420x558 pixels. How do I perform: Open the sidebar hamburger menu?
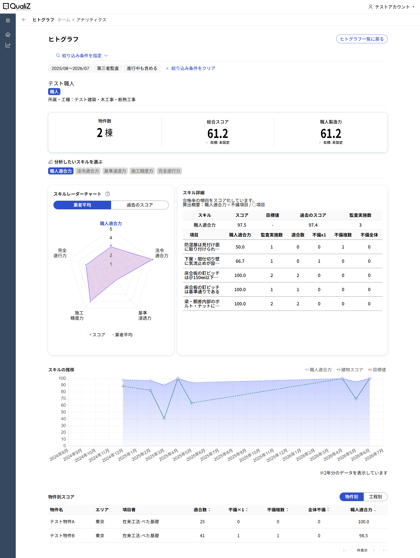point(8,21)
